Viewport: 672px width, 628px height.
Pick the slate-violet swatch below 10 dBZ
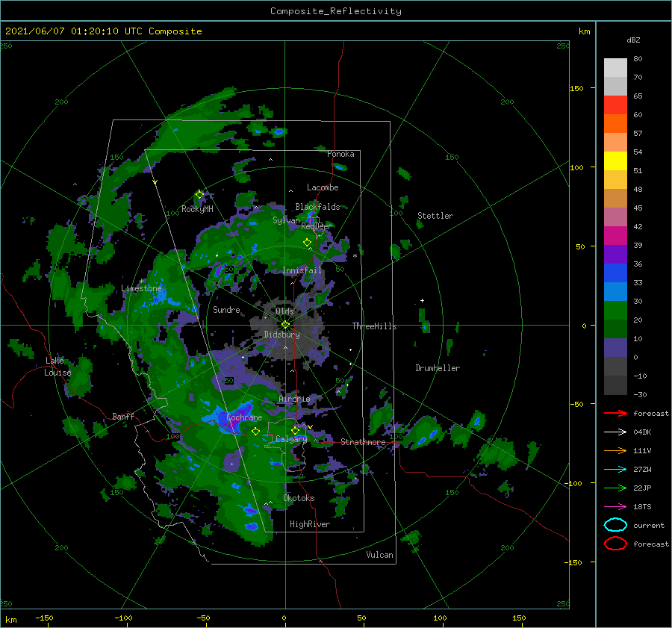(615, 348)
